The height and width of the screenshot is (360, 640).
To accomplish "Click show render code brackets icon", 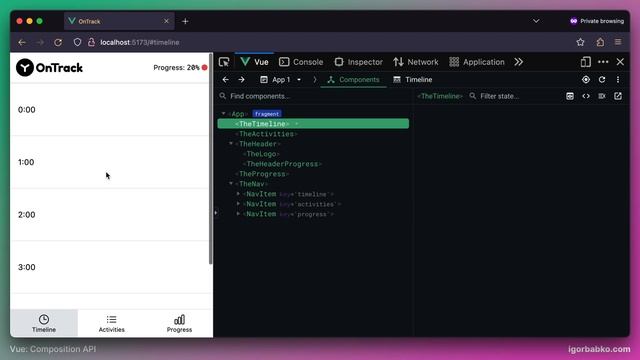I will 586,96.
